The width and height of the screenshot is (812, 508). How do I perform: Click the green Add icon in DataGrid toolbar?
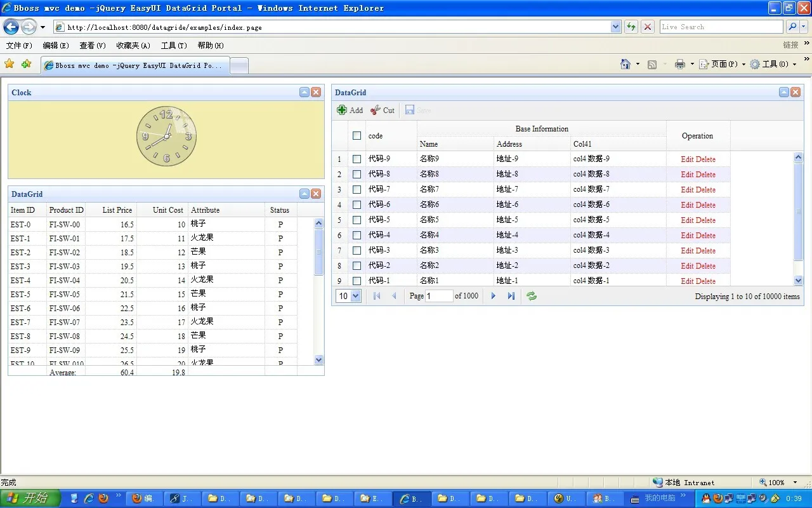tap(342, 110)
